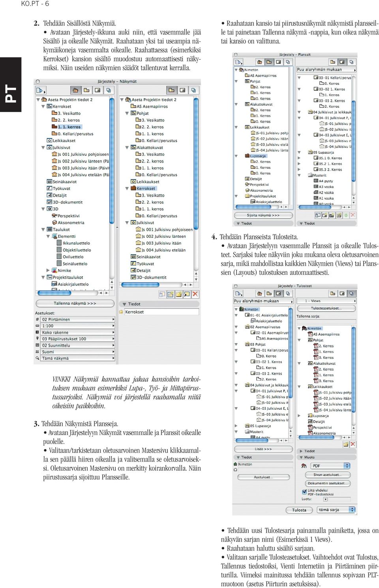Select View Map folder icon in Planssit left pane
Viewport: 379px width, 588px height.
coord(269,62)
